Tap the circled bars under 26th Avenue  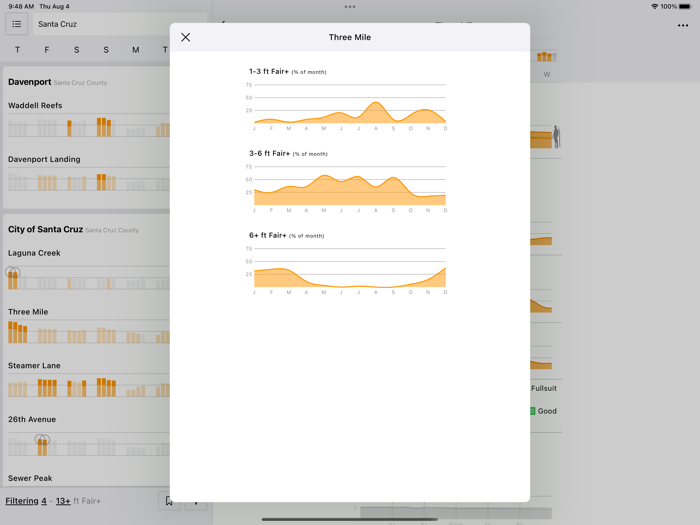[x=42, y=445]
